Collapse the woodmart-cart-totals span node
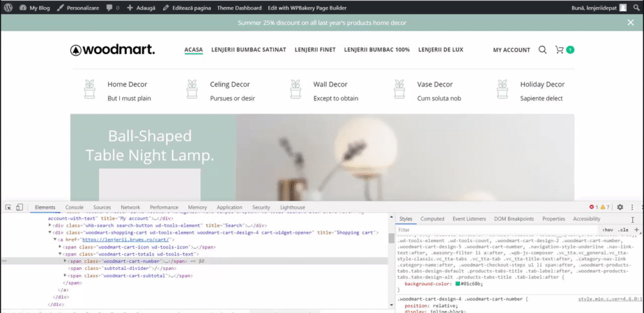Viewport: 644px width, 313px height. [60, 254]
